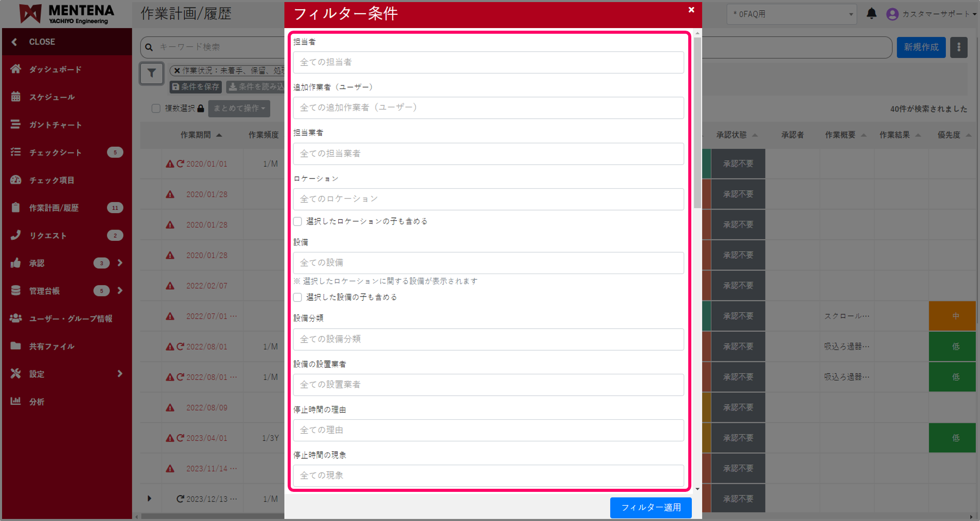Open the チェックシート sidebar icon
980x521 pixels.
16,152
